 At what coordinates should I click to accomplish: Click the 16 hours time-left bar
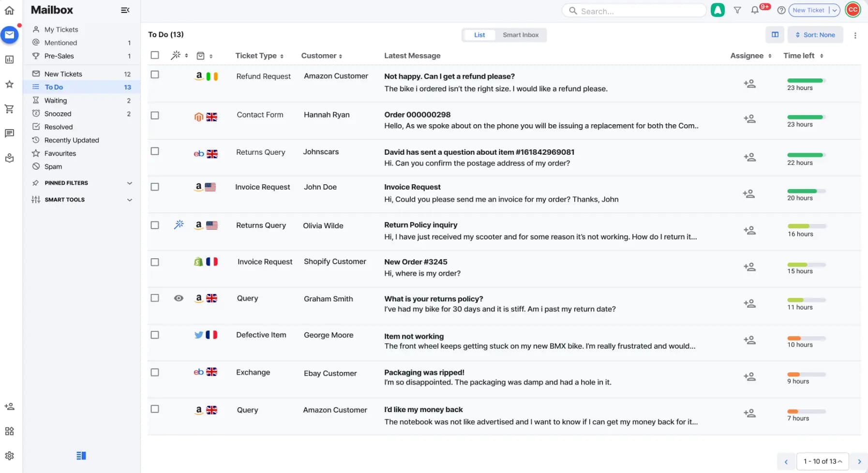coord(807,226)
